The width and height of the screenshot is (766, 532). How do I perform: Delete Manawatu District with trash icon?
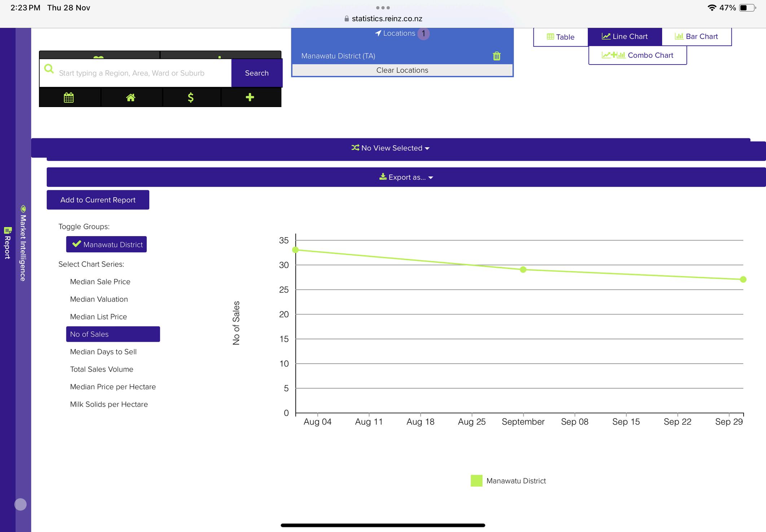point(497,56)
